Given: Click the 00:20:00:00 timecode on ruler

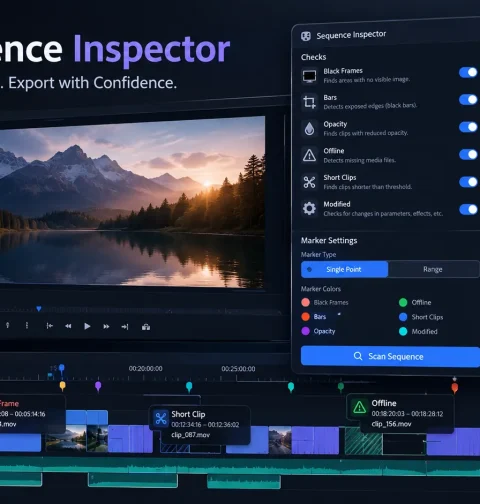Looking at the screenshot, I should (146, 369).
